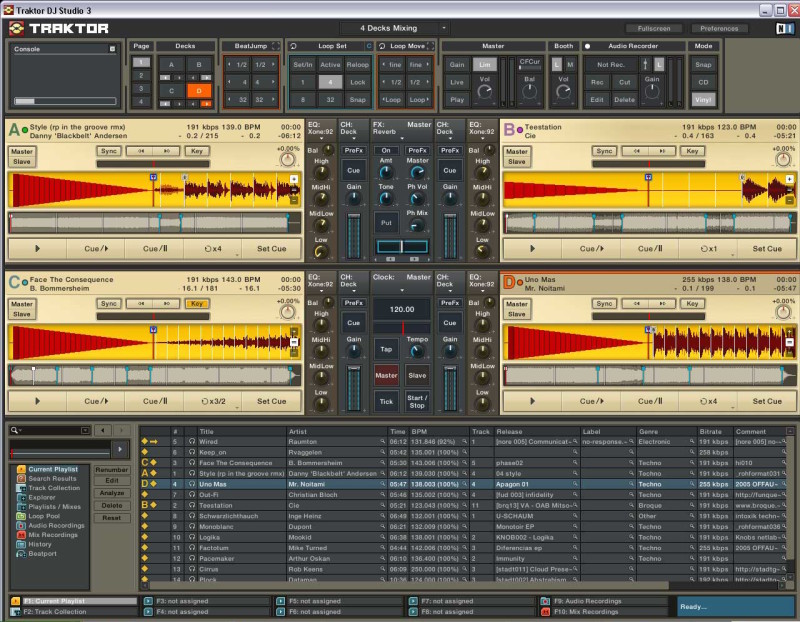Click Rec in Audio Recorder panel
This screenshot has width=800, height=622.
tap(596, 82)
